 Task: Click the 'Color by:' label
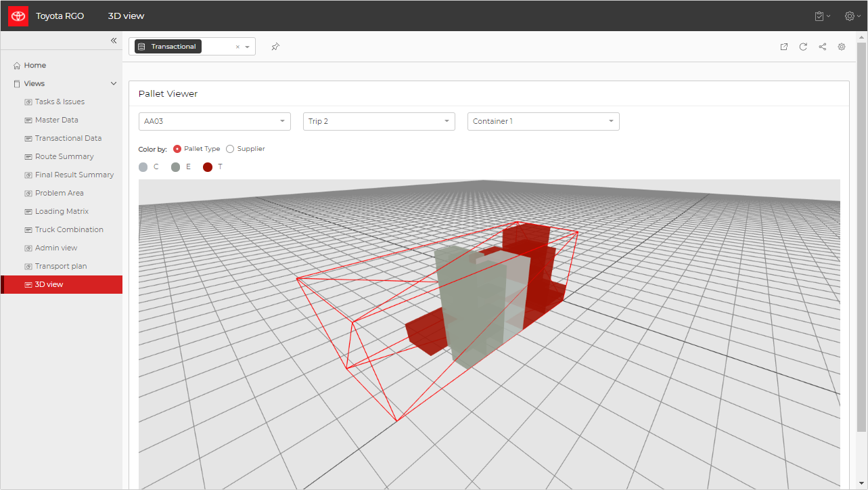pyautogui.click(x=152, y=149)
